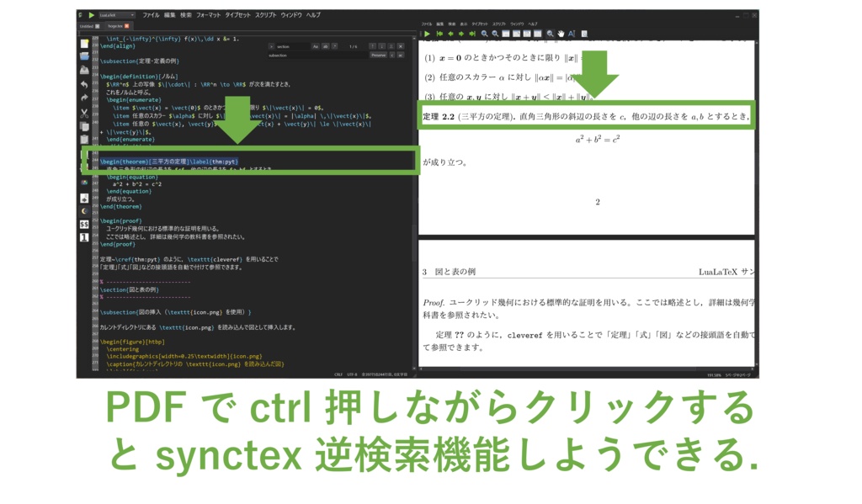
Task: Toggle case-sensitive search with Aa button
Action: (316, 46)
